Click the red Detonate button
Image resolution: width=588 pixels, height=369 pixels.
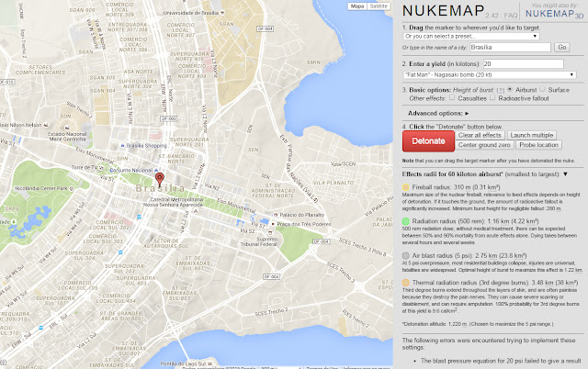(428, 141)
